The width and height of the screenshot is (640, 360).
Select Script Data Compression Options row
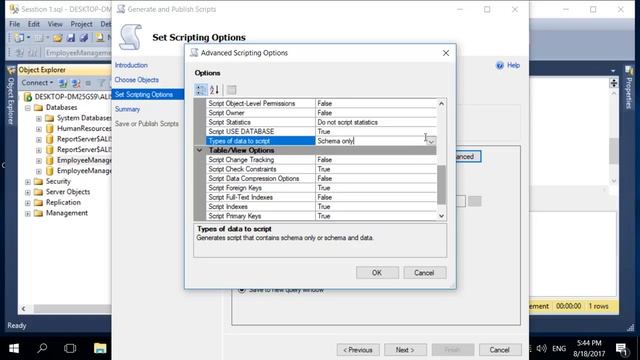(x=321, y=179)
